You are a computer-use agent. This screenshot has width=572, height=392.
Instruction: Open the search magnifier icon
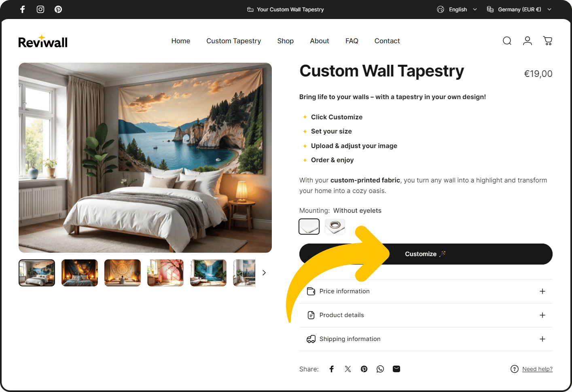(x=507, y=41)
